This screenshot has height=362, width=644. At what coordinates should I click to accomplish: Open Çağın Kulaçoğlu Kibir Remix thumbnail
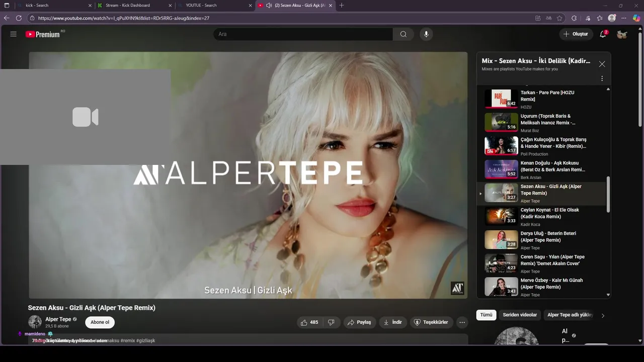(x=501, y=146)
